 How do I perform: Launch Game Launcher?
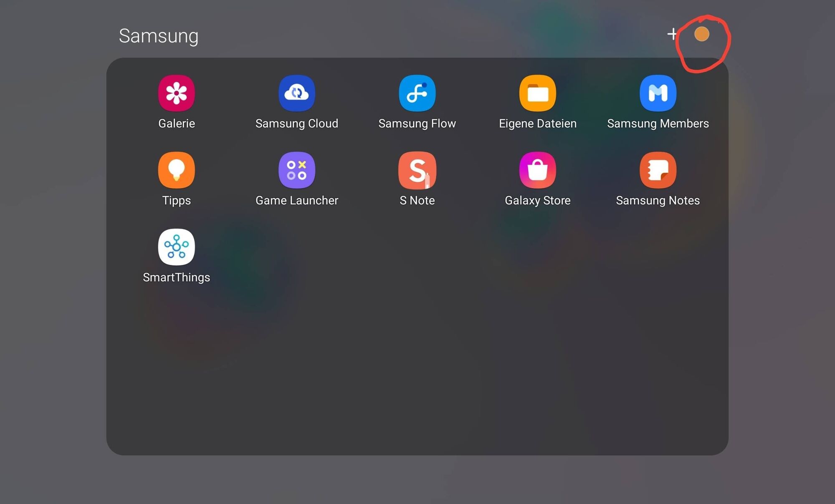point(297,170)
